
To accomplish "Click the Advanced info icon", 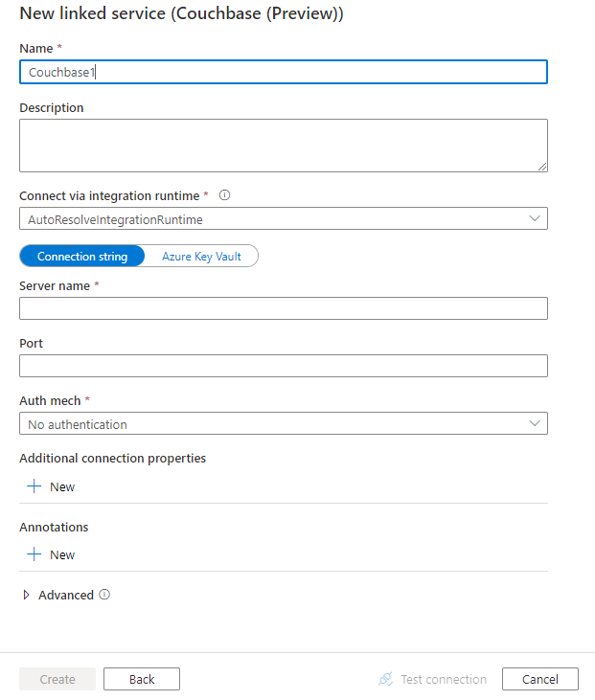I will (104, 595).
